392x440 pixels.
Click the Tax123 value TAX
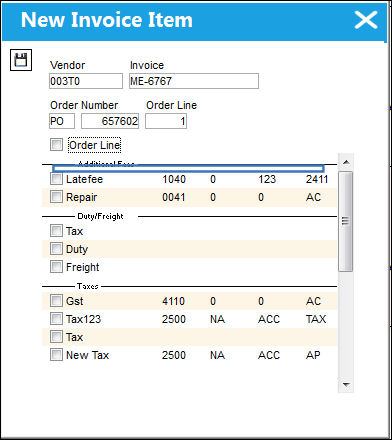(x=316, y=319)
